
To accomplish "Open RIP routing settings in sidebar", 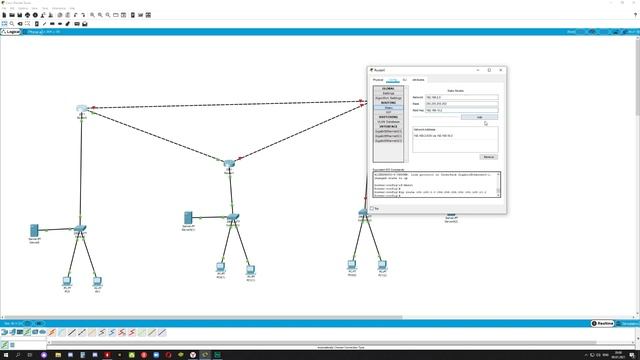I will coord(388,112).
